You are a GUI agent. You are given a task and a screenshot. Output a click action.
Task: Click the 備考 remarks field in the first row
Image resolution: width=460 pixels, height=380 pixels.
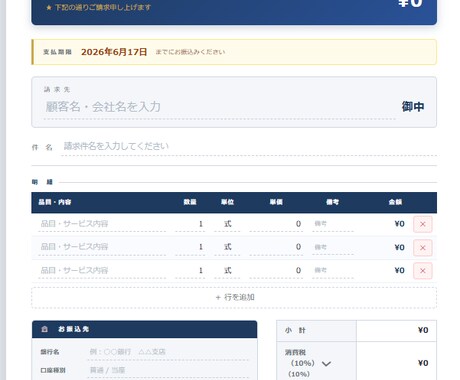coord(333,224)
